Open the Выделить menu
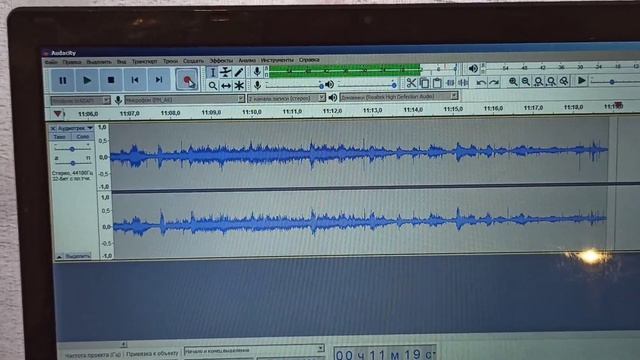Viewport: 640px width, 360px height. [x=99, y=62]
